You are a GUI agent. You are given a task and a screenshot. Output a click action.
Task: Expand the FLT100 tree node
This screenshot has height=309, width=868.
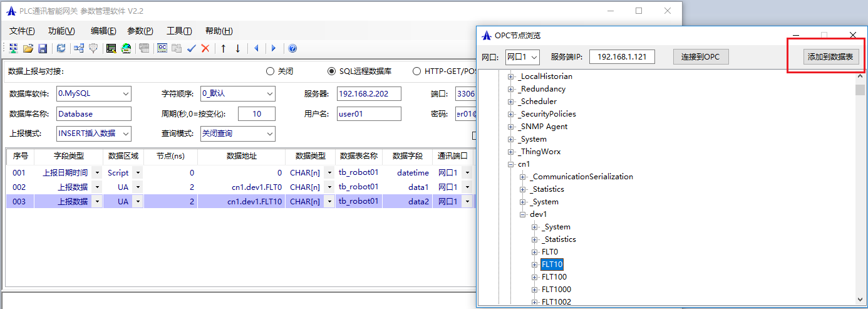(x=535, y=277)
